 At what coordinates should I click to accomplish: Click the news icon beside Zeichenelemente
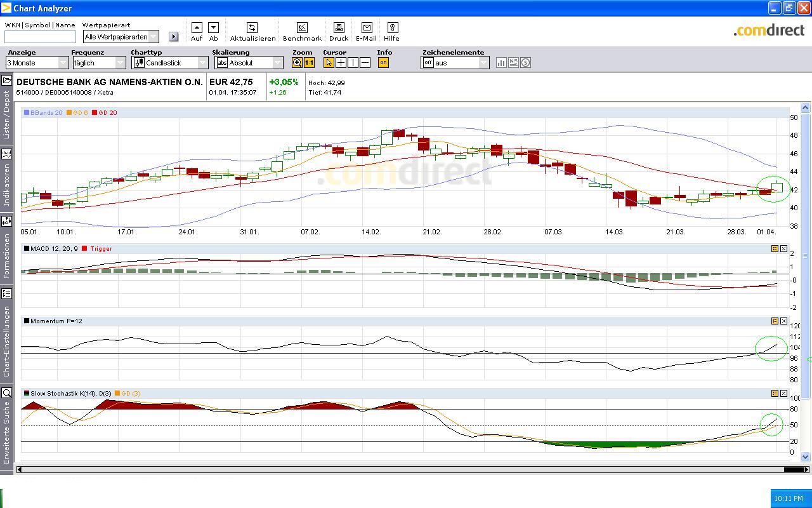(513, 62)
